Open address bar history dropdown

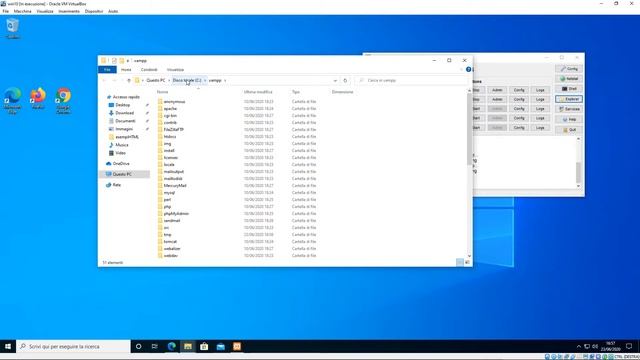click(x=335, y=80)
